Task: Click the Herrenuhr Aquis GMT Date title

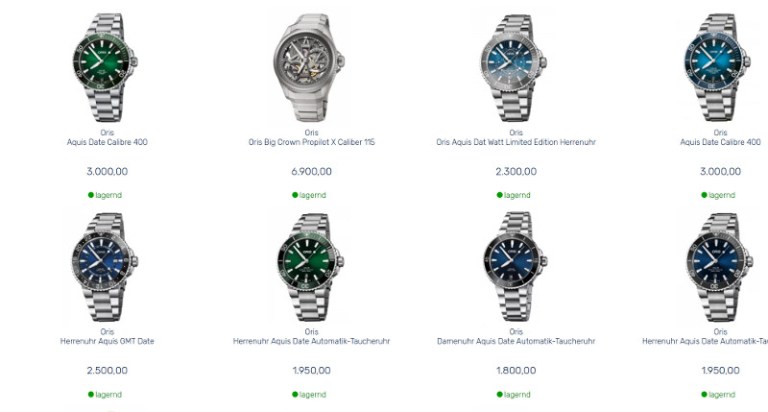Action: (107, 341)
